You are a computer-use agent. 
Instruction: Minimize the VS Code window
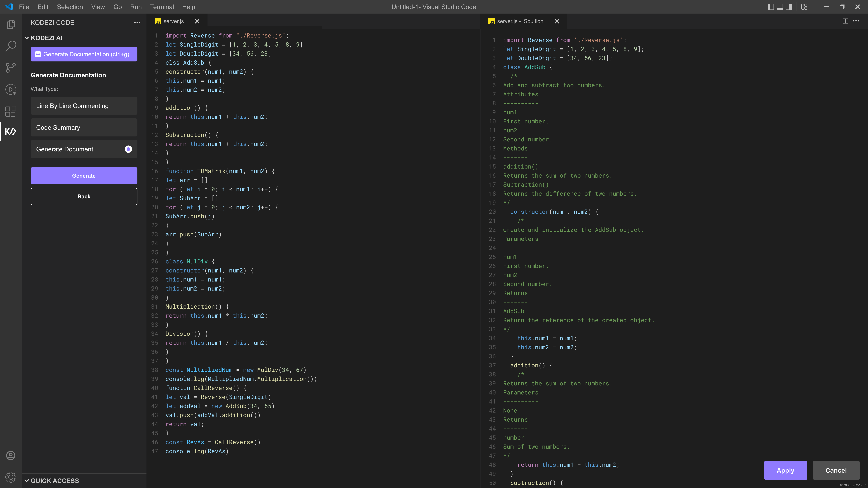pos(826,7)
